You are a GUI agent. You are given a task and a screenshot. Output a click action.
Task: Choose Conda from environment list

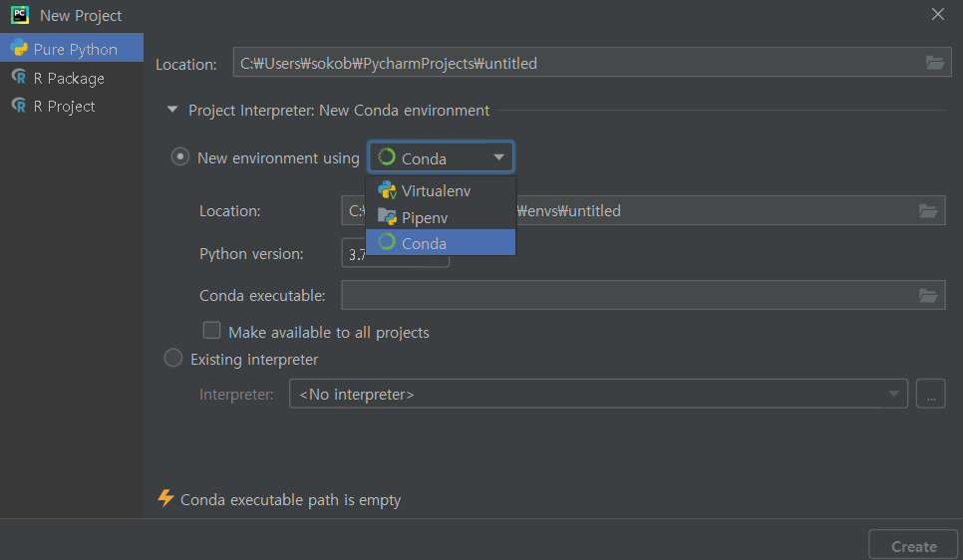pos(441,243)
